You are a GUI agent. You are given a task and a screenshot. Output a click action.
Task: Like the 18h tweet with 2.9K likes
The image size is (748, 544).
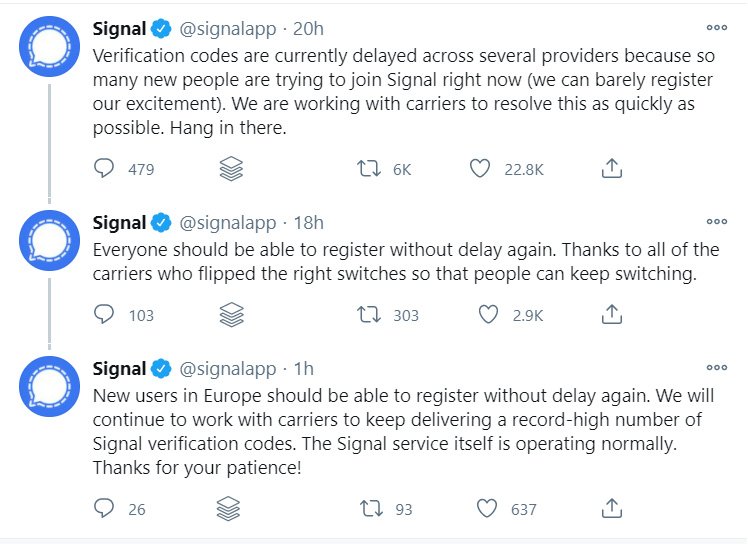pos(488,315)
